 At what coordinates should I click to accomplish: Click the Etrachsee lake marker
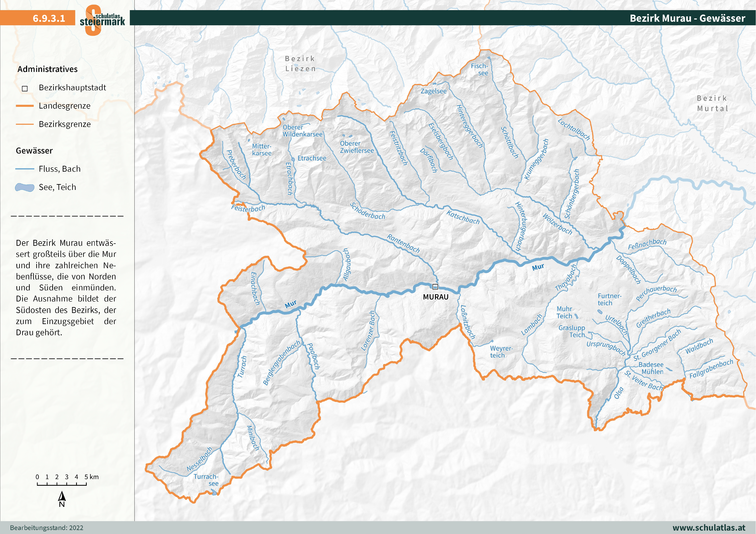click(293, 159)
